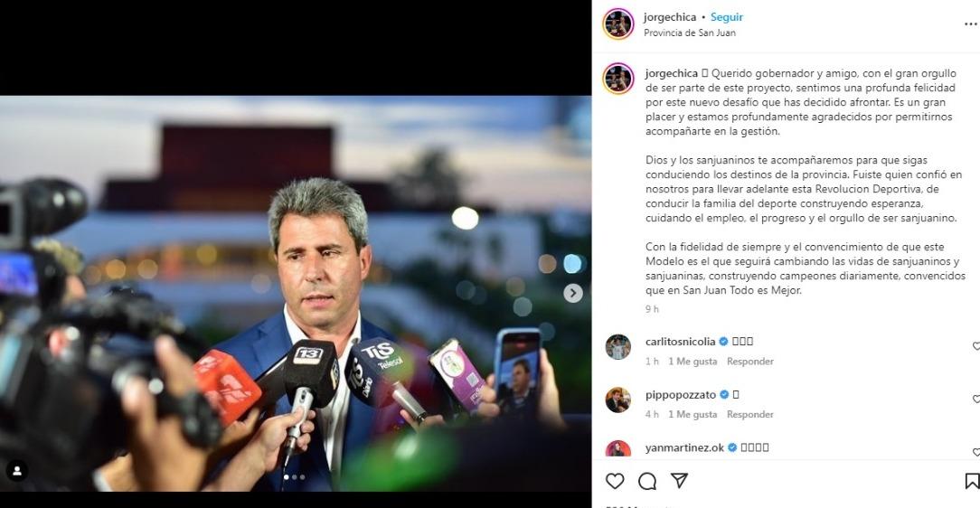This screenshot has height=508, width=980.
Task: Like yanmartinez.ok's comment heart
Action: [x=975, y=452]
